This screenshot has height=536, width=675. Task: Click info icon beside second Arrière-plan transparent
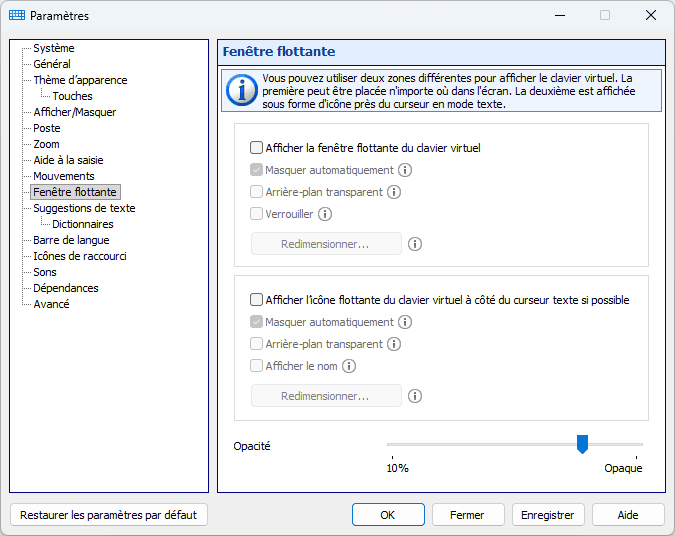click(x=394, y=344)
